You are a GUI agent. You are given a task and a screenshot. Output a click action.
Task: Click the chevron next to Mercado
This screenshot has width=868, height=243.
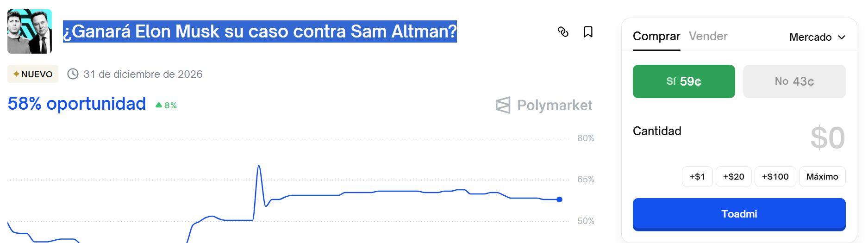coord(842,37)
